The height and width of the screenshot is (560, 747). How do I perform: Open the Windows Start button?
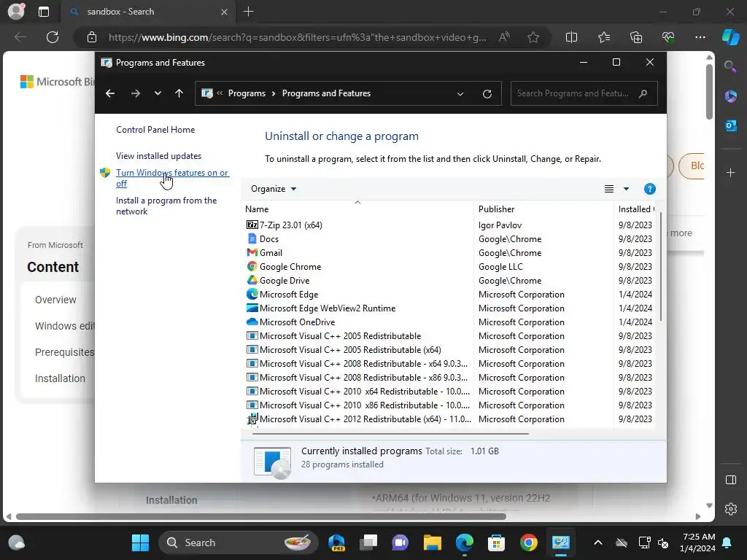click(x=140, y=542)
